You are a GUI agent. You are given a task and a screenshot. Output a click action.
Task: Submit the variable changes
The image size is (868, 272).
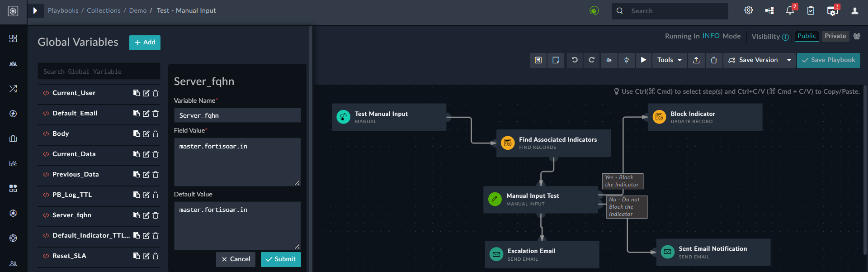tap(281, 259)
